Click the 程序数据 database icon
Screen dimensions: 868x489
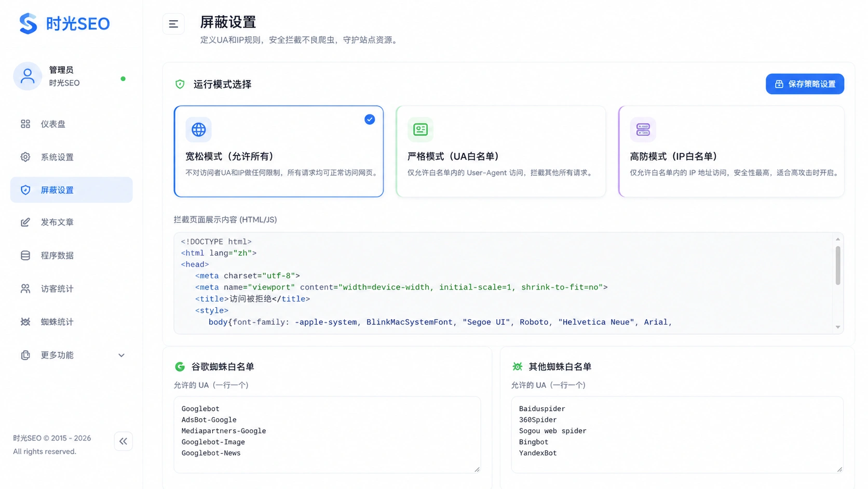click(x=25, y=255)
